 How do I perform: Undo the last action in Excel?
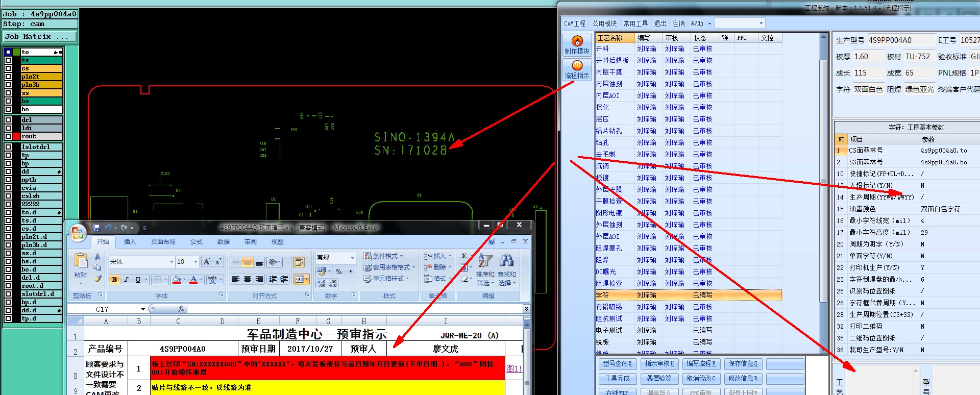108,228
